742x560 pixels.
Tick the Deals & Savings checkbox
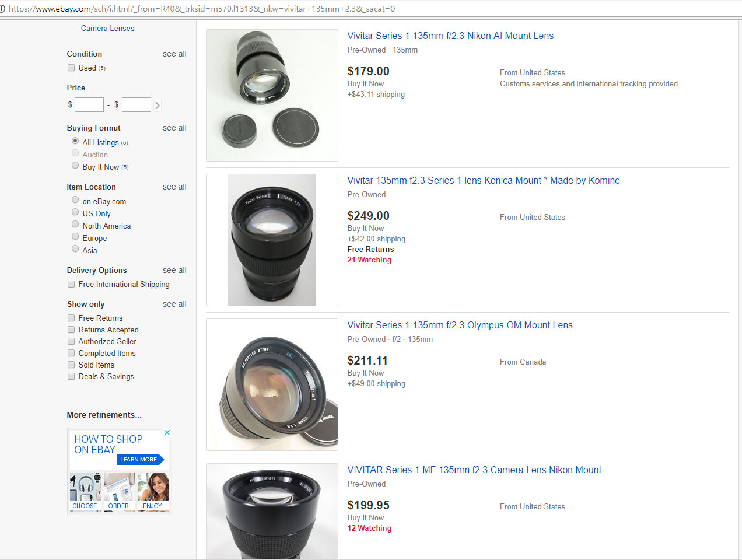click(71, 376)
